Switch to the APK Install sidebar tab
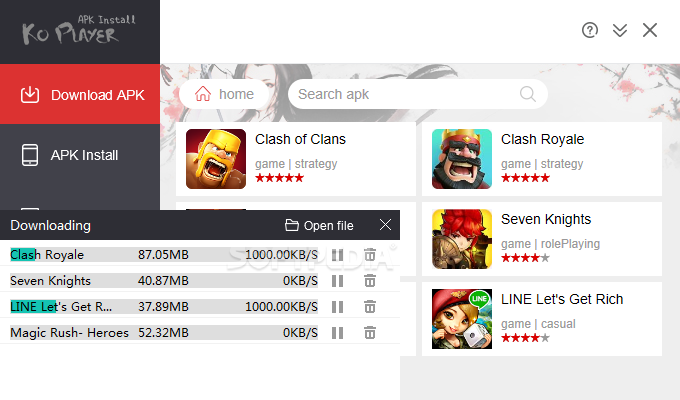 [80, 155]
